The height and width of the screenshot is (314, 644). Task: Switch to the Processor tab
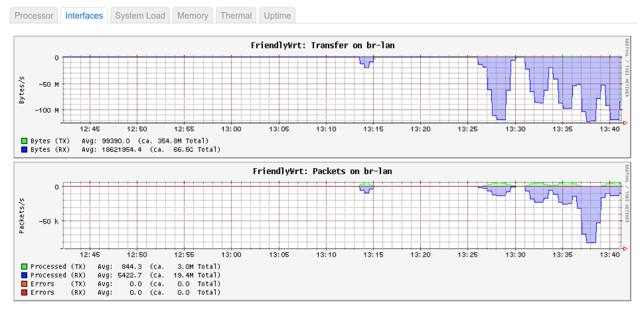34,16
